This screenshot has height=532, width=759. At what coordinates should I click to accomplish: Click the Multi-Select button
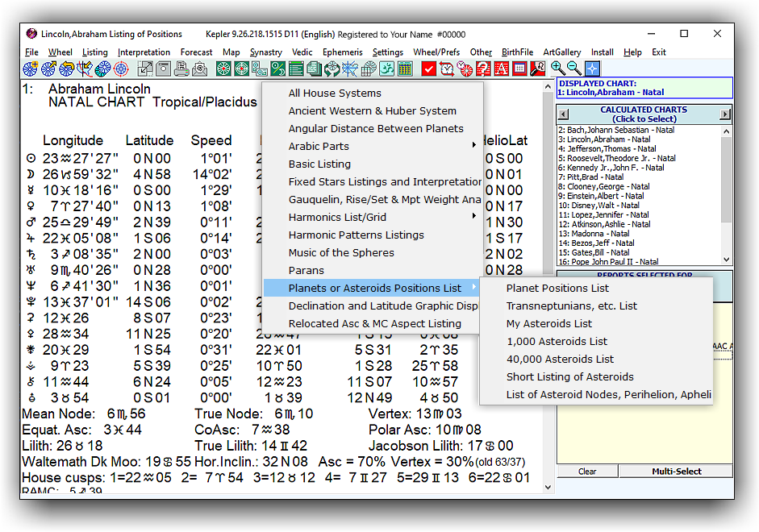click(676, 471)
